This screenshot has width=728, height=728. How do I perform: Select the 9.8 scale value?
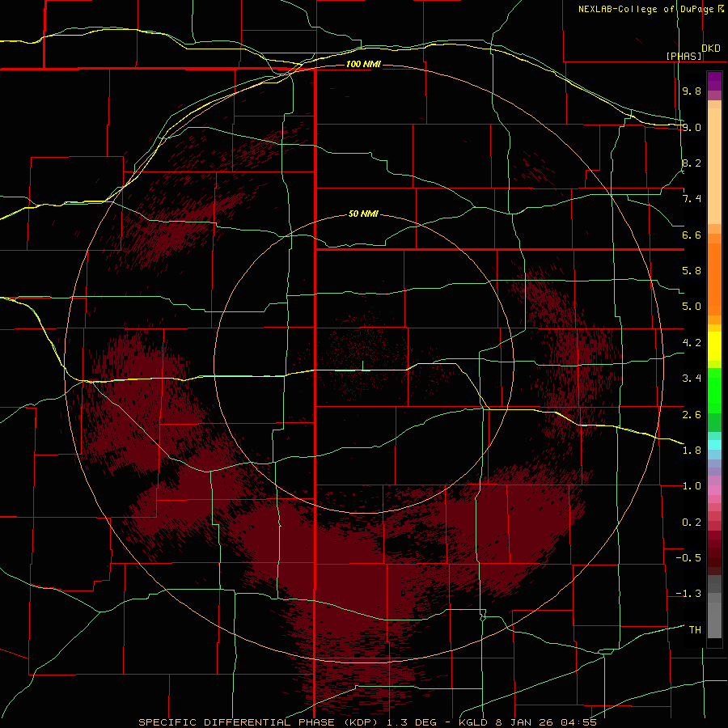coord(692,91)
